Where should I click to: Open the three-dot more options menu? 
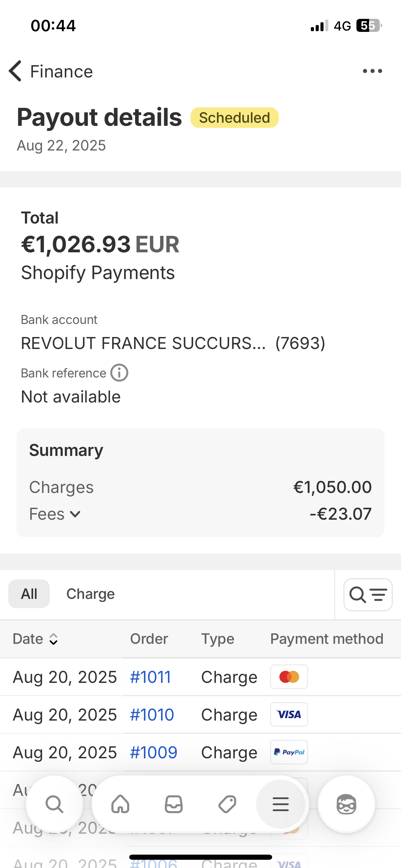[x=372, y=71]
